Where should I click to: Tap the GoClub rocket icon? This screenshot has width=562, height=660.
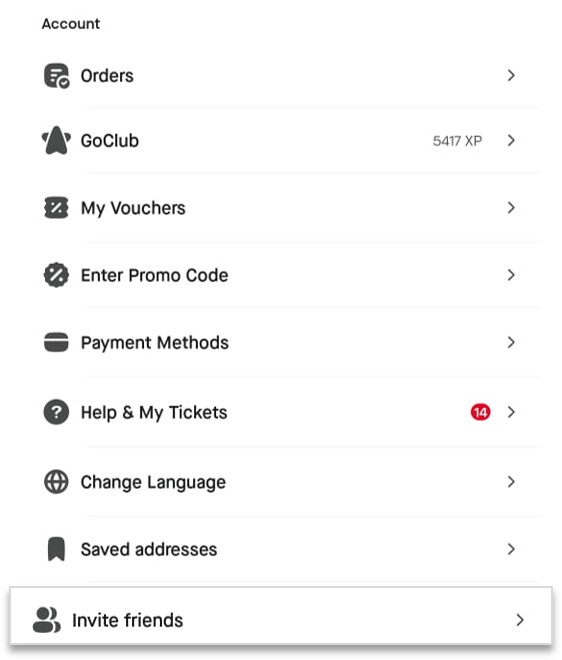[56, 141]
